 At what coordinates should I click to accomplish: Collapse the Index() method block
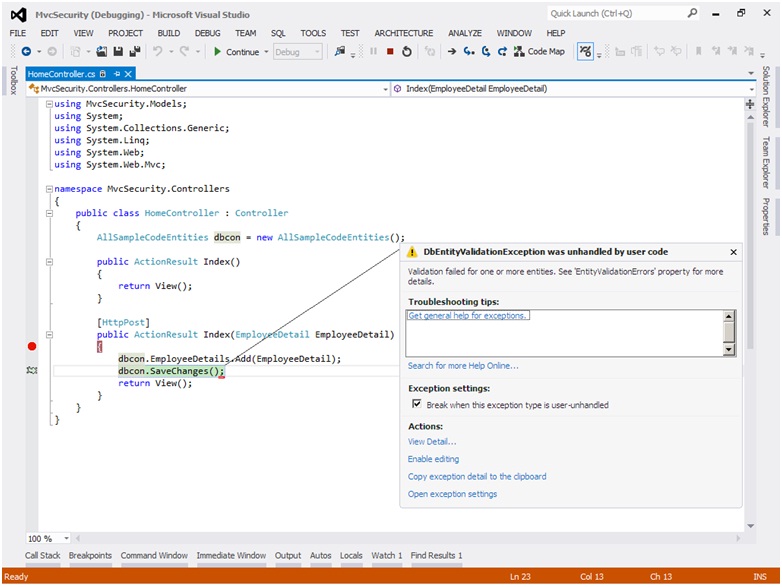point(49,262)
